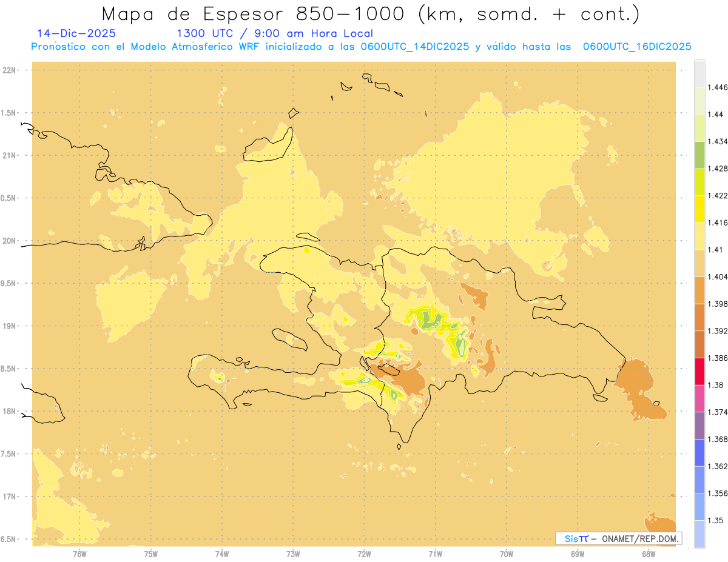Image resolution: width=728 pixels, height=562 pixels.
Task: Click the longitude axis label '74W'
Action: (x=222, y=554)
